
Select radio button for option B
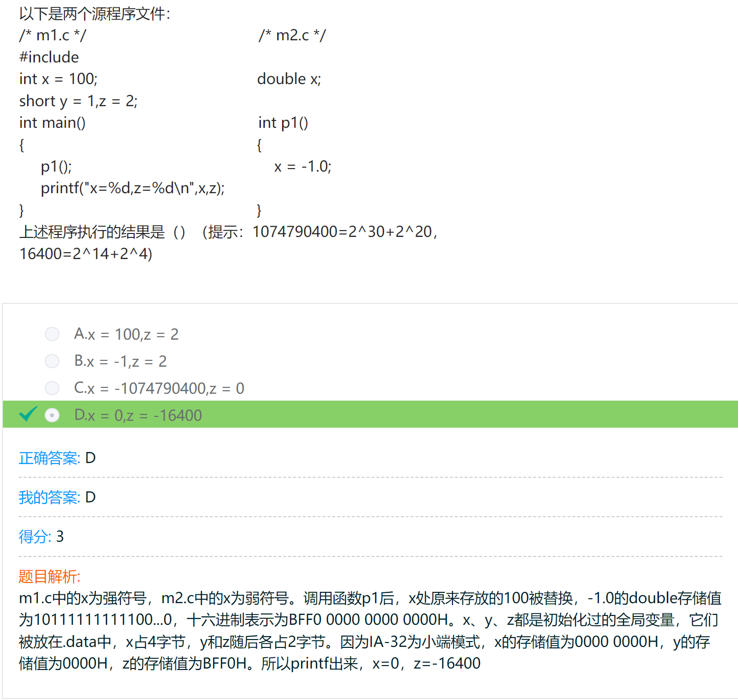[x=52, y=361]
